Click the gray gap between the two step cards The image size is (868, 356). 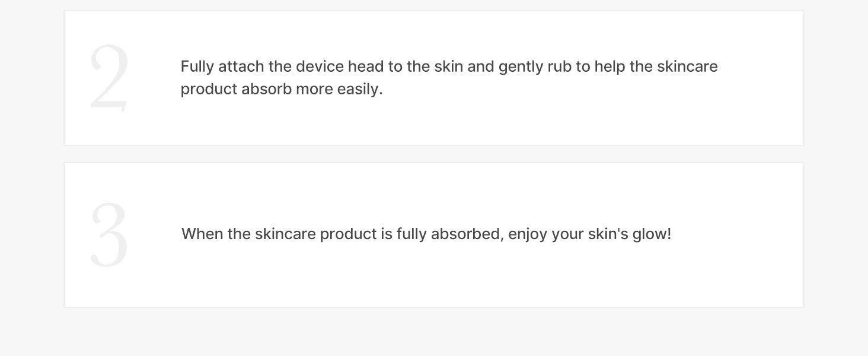[x=434, y=154]
